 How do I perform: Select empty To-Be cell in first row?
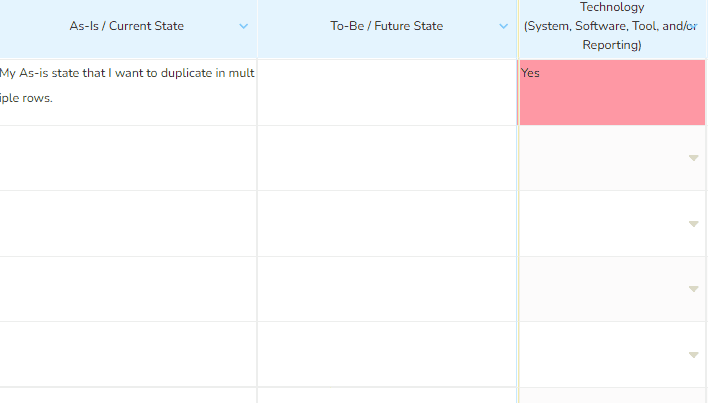click(x=387, y=93)
